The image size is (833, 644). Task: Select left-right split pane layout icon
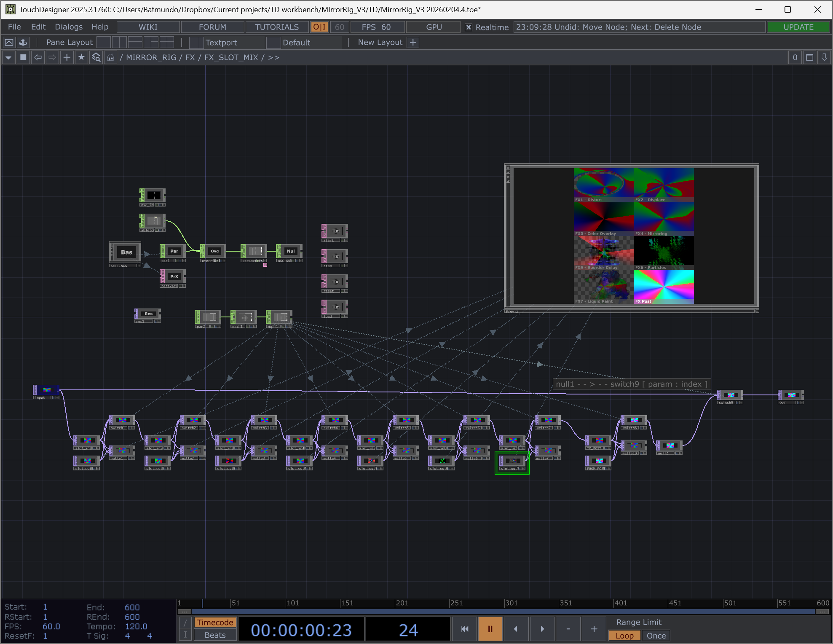(119, 42)
